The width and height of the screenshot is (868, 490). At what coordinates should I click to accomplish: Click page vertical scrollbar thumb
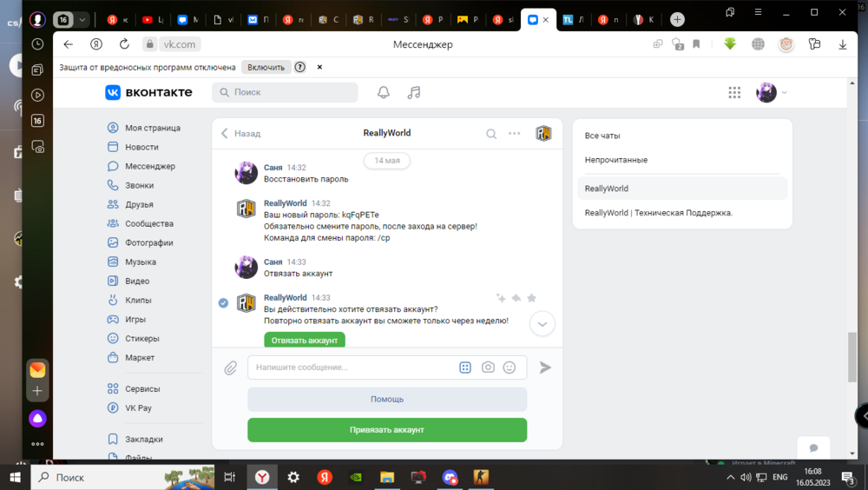[852, 357]
